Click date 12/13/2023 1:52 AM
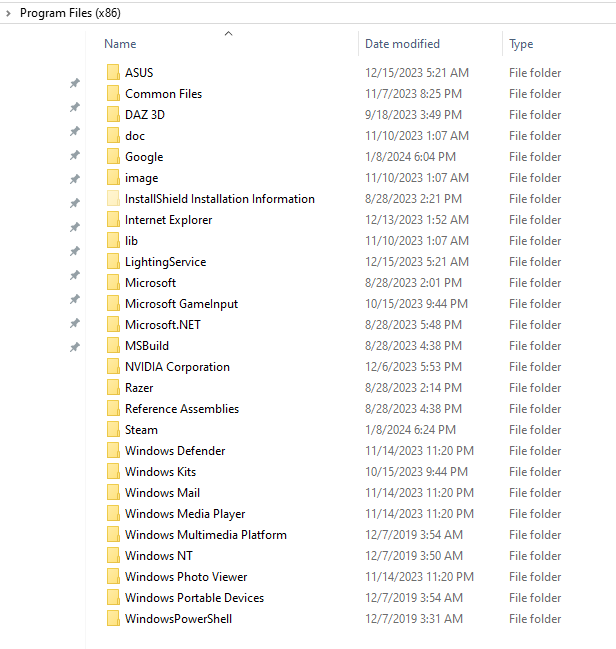Viewport: 616px width, 649px height. pos(416,220)
